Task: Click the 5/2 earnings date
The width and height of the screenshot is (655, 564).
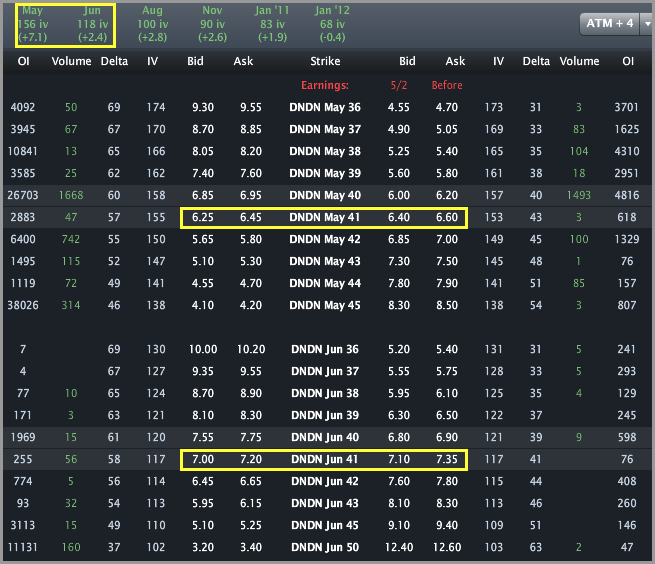Action: click(x=399, y=85)
